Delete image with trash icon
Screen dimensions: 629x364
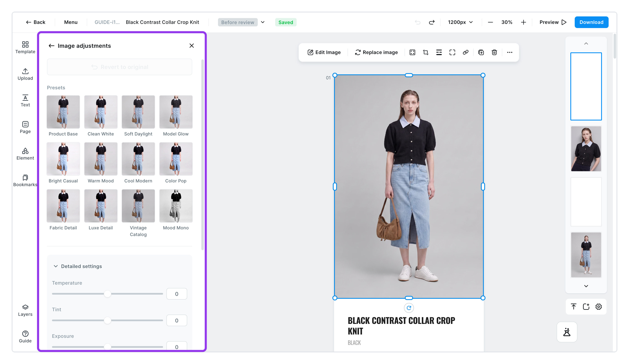pyautogui.click(x=494, y=52)
